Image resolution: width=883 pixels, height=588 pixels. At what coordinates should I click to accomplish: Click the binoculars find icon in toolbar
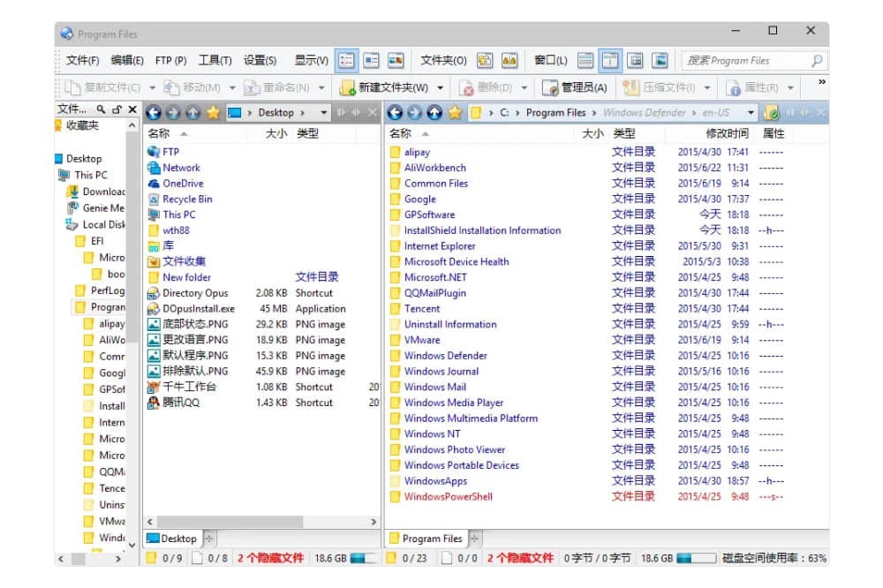pyautogui.click(x=509, y=60)
